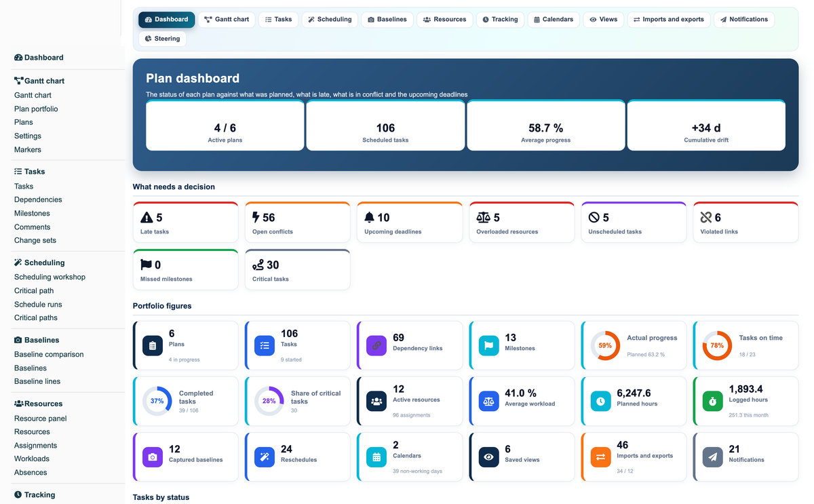Image resolution: width=814 pixels, height=504 pixels.
Task: Click the Violated links broken chain icon
Action: coord(706,218)
